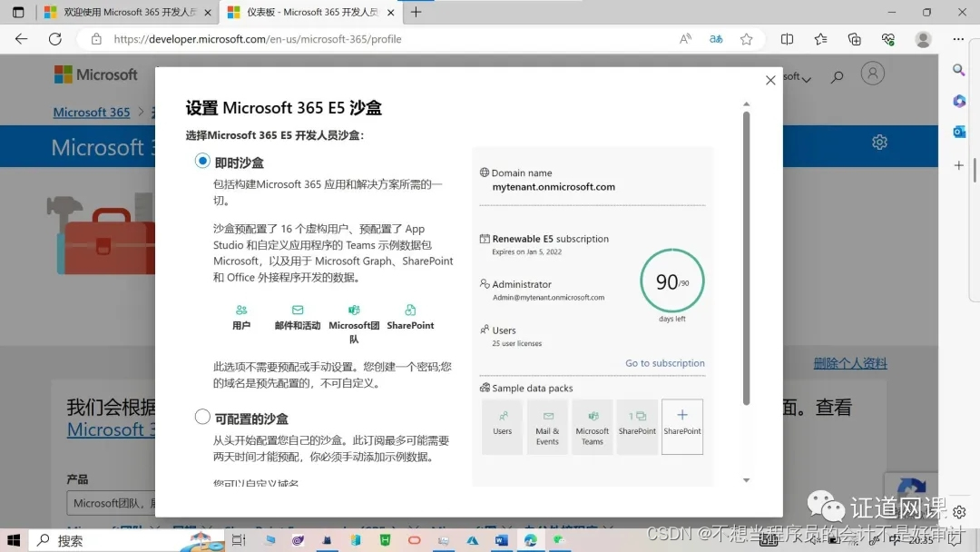980x552 pixels.
Task: Open Edge sidebar settings gear at bottom
Action: [x=959, y=512]
